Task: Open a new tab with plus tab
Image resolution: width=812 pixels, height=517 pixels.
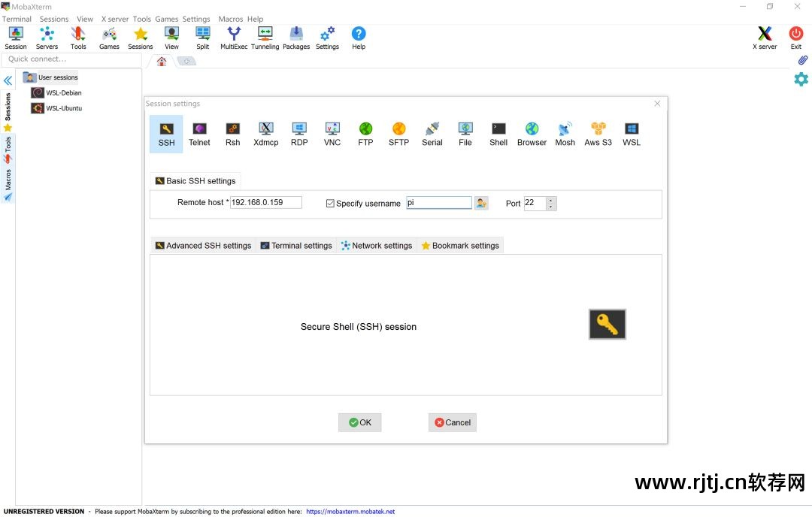Action: pyautogui.click(x=187, y=62)
